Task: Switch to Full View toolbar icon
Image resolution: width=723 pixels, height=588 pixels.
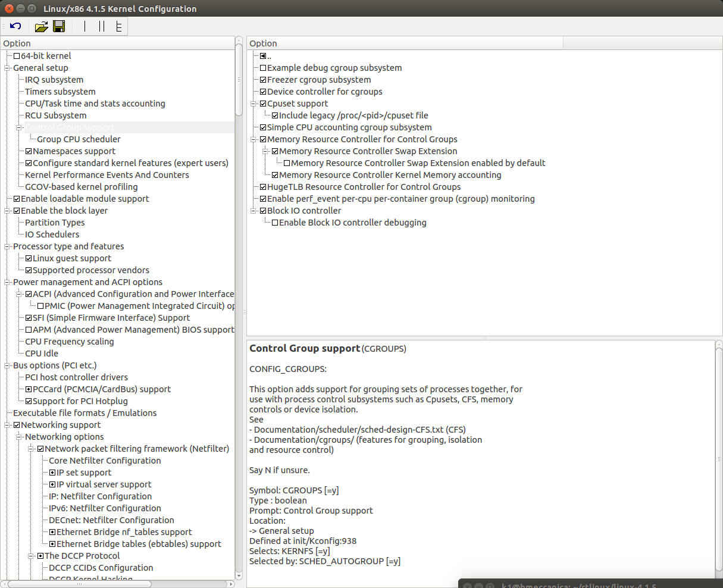Action: pos(119,26)
